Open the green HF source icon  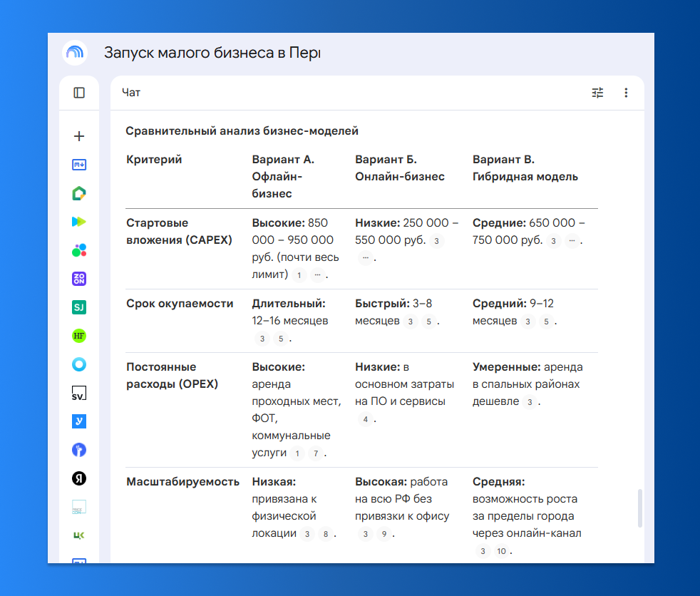tap(79, 336)
